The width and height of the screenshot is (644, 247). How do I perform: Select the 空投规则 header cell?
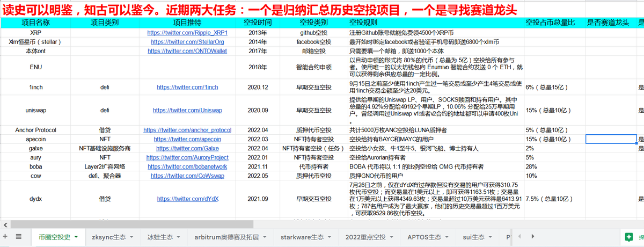click(x=436, y=23)
